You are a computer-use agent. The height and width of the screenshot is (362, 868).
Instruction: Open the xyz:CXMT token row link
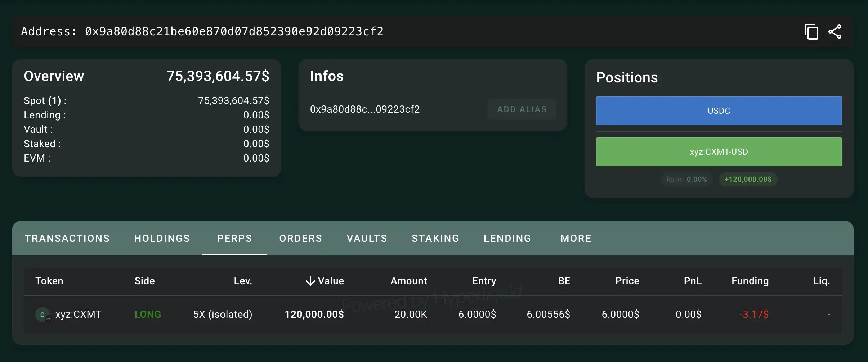click(78, 315)
